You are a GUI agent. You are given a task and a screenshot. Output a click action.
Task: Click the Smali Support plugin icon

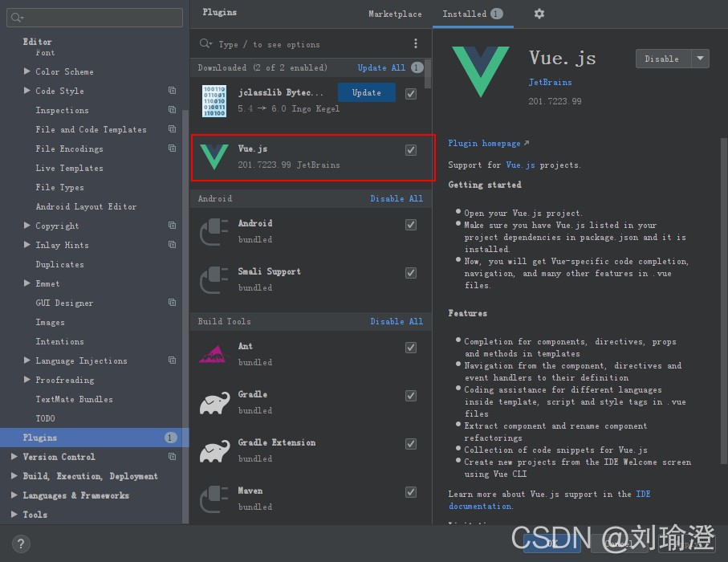click(x=214, y=280)
